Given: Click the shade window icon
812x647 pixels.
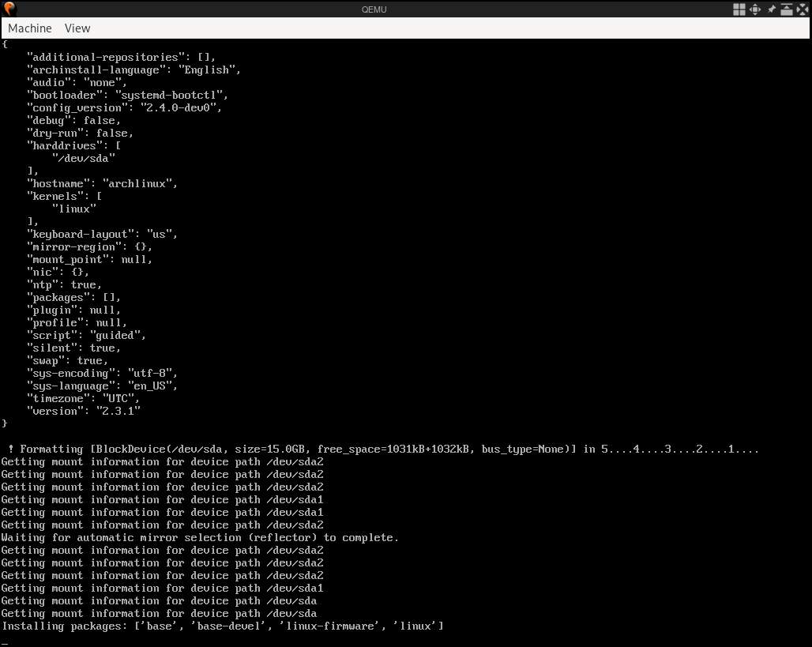Looking at the screenshot, I should [x=785, y=9].
